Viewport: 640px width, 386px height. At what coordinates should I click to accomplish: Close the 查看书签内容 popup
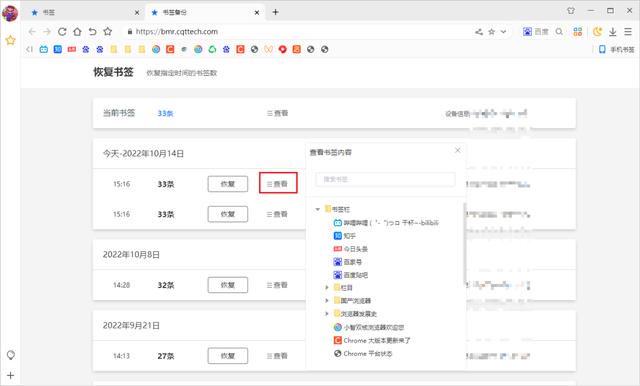(458, 150)
